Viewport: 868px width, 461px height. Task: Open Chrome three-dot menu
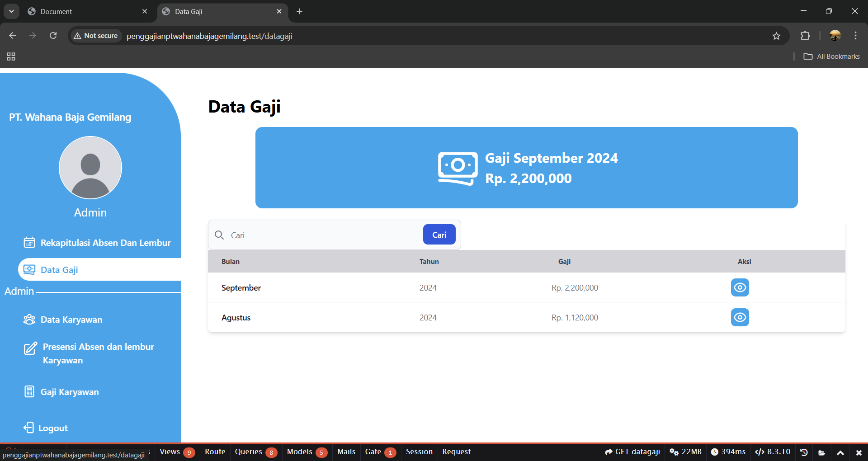(855, 36)
